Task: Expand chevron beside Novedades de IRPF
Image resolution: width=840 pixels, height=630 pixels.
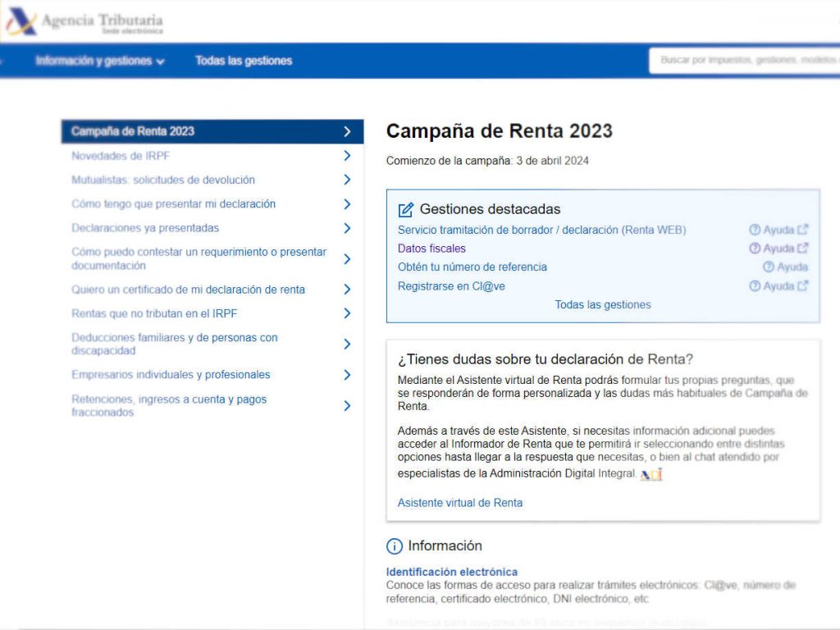Action: click(347, 156)
